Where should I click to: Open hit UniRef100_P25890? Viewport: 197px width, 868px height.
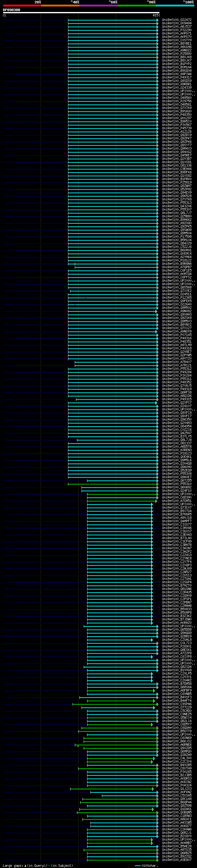[x=177, y=54]
